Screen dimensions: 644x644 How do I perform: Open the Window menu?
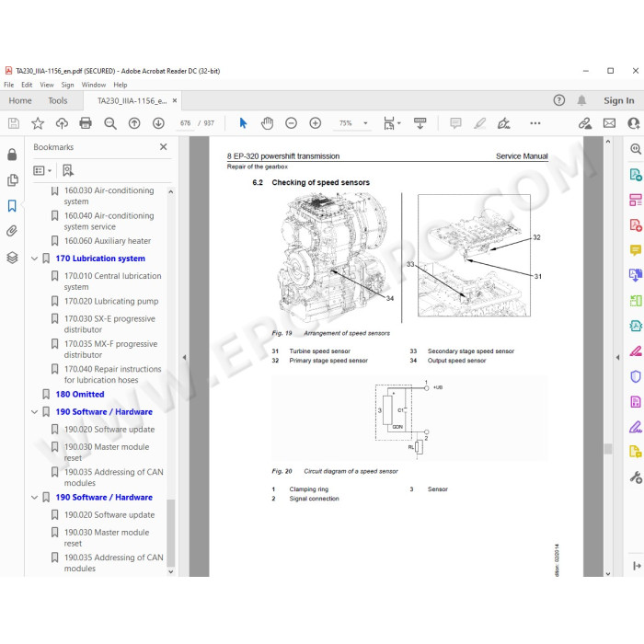click(94, 85)
